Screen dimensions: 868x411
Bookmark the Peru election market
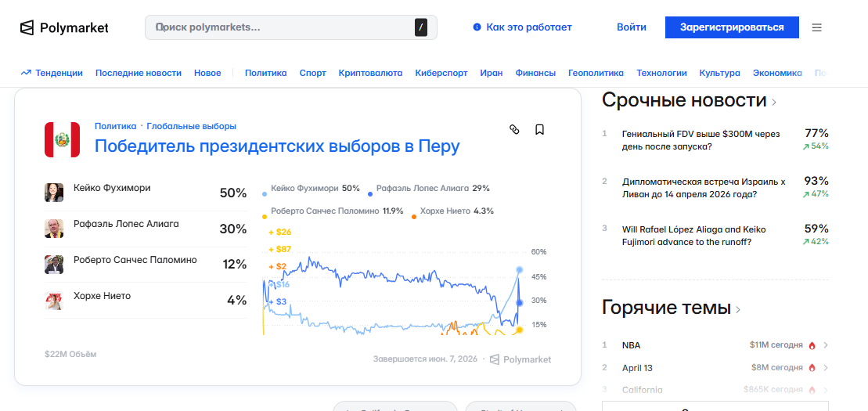pyautogui.click(x=539, y=129)
